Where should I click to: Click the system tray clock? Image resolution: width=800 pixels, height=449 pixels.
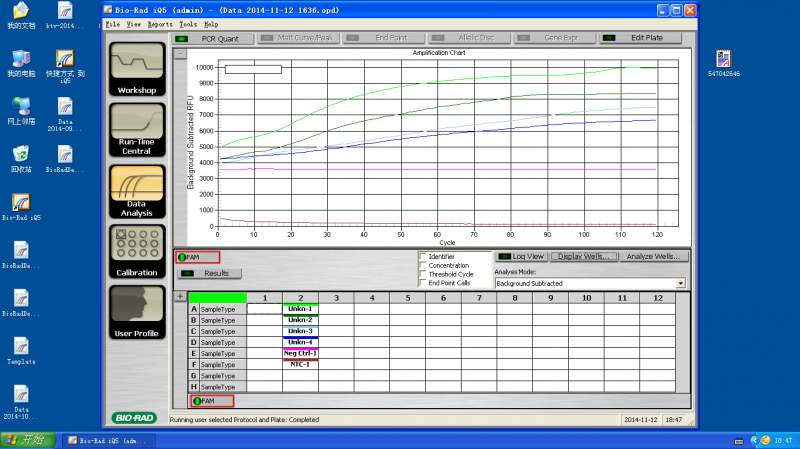pyautogui.click(x=783, y=440)
